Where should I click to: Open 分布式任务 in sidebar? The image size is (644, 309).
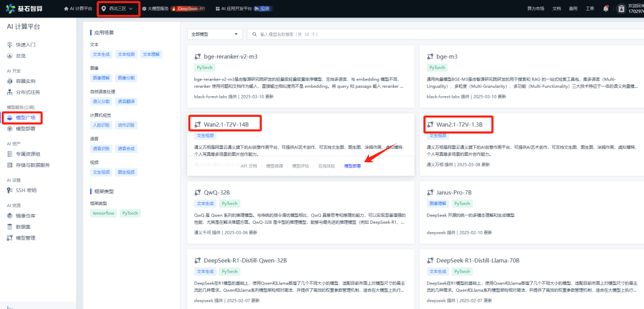coord(24,92)
